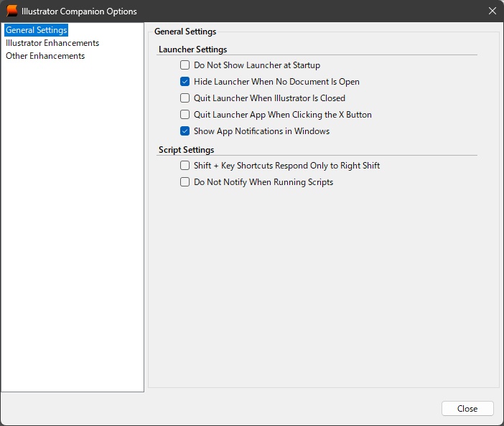
Task: Click the Illustrator Companion Options window title
Action: click(79, 11)
